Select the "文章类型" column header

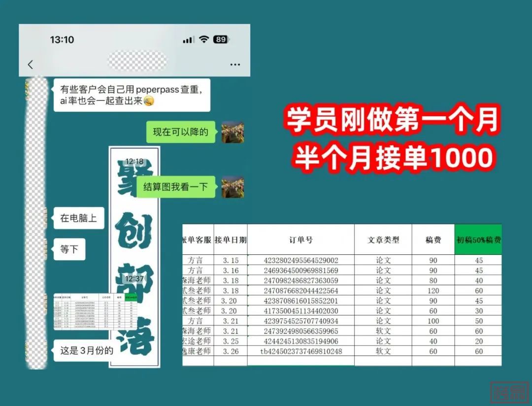(383, 240)
